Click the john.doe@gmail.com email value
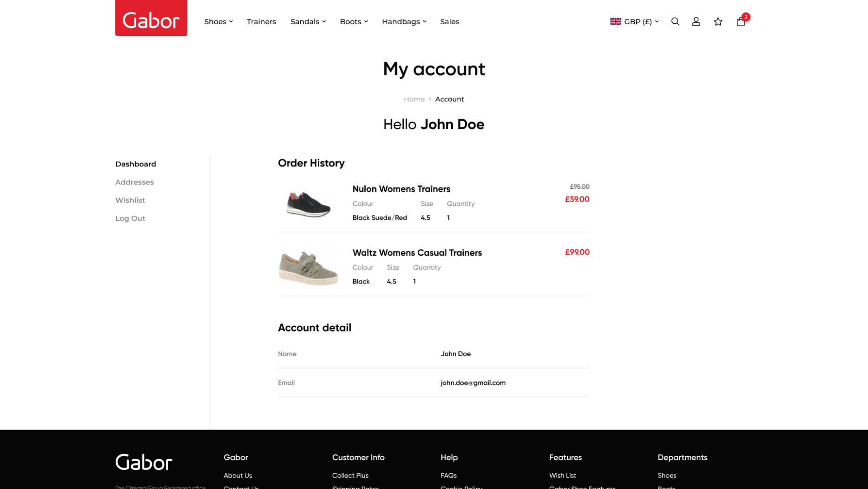This screenshot has height=489, width=868. (473, 383)
